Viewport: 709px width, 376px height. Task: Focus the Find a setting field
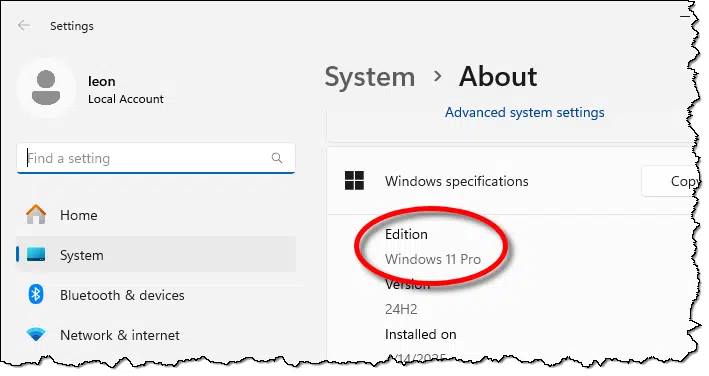coord(156,158)
